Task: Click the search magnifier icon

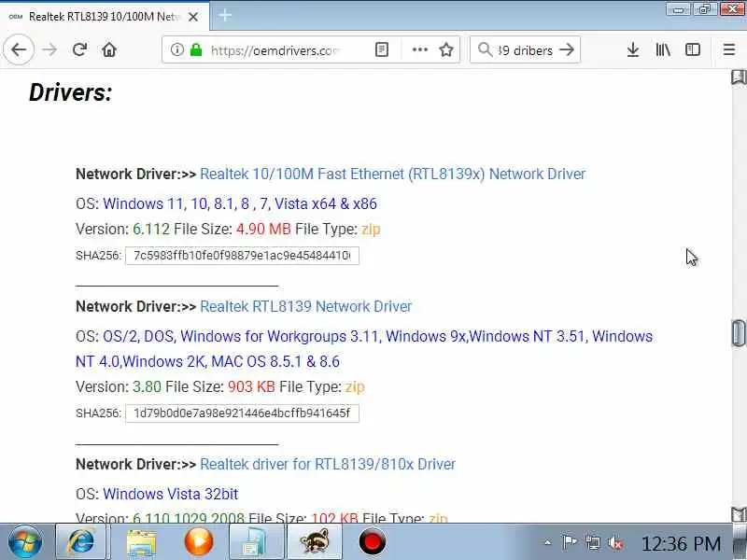Action: [x=485, y=49]
